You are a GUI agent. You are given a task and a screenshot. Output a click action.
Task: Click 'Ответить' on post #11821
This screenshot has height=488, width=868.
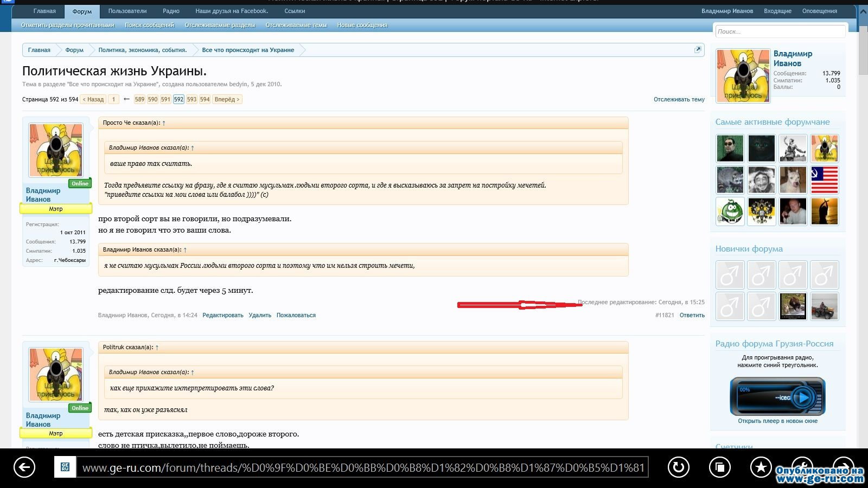692,315
